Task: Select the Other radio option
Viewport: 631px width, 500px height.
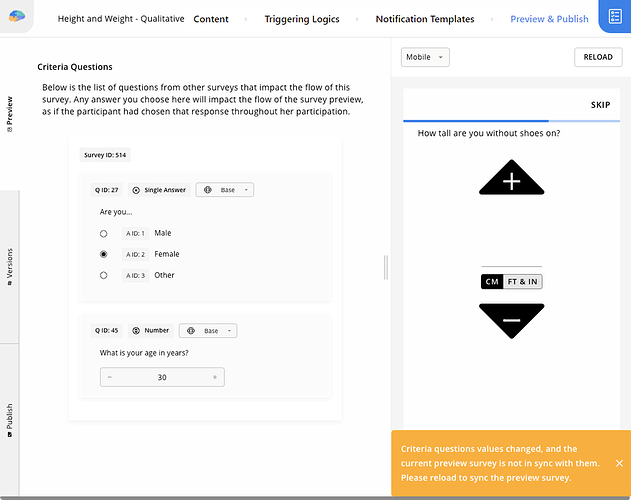Action: (x=103, y=275)
